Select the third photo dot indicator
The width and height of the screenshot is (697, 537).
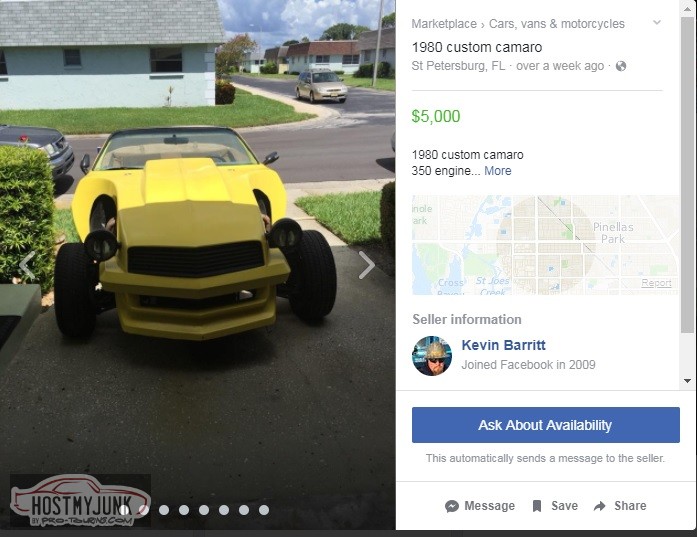(x=164, y=510)
